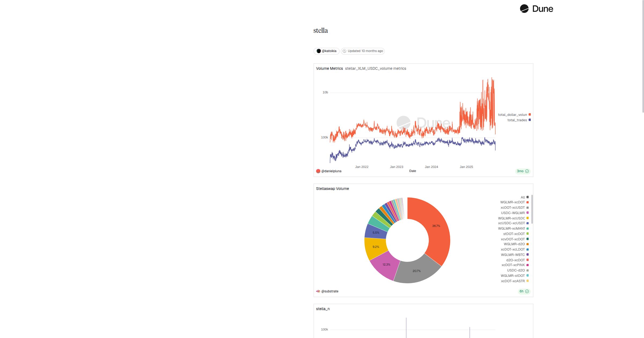
Task: Toggle xcDOT-xcUSDT legend entry
Action: (513, 208)
